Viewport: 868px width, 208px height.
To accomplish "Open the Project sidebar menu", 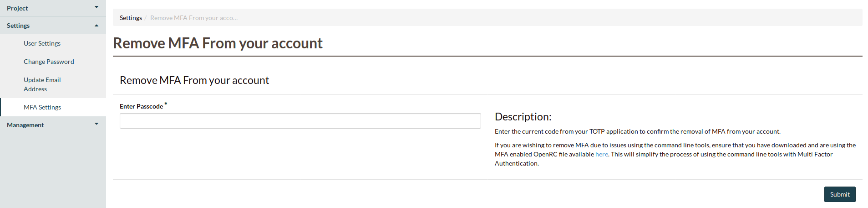I will click(53, 8).
